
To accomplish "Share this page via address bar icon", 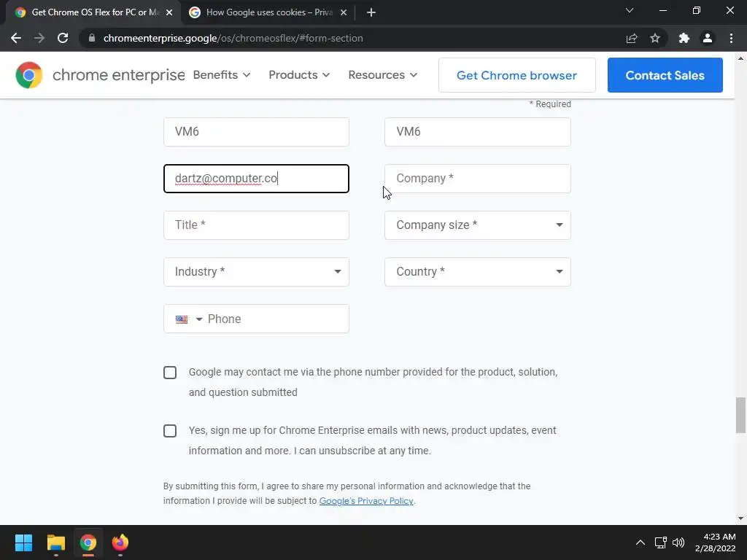I will click(x=632, y=38).
